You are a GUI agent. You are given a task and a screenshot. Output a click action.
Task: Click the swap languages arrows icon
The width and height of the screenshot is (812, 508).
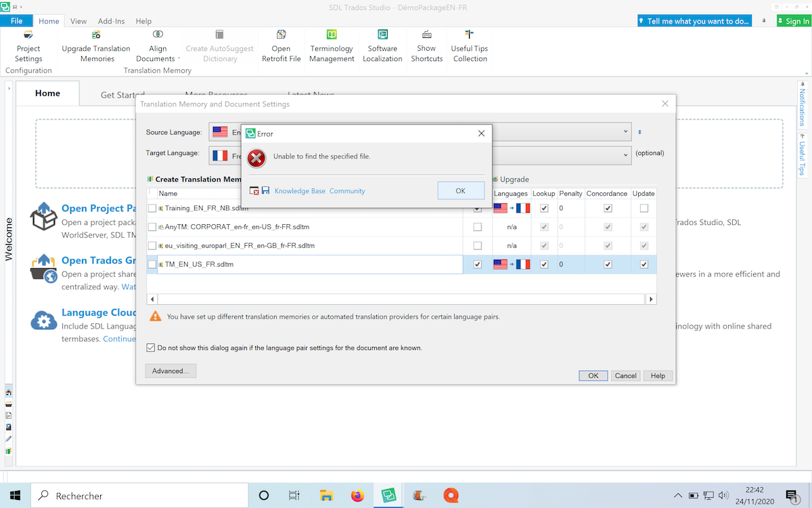pos(639,132)
